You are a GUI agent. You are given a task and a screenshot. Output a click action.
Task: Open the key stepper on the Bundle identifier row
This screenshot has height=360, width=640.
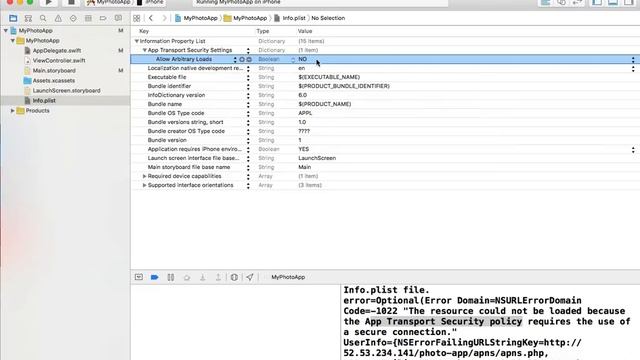(248, 87)
